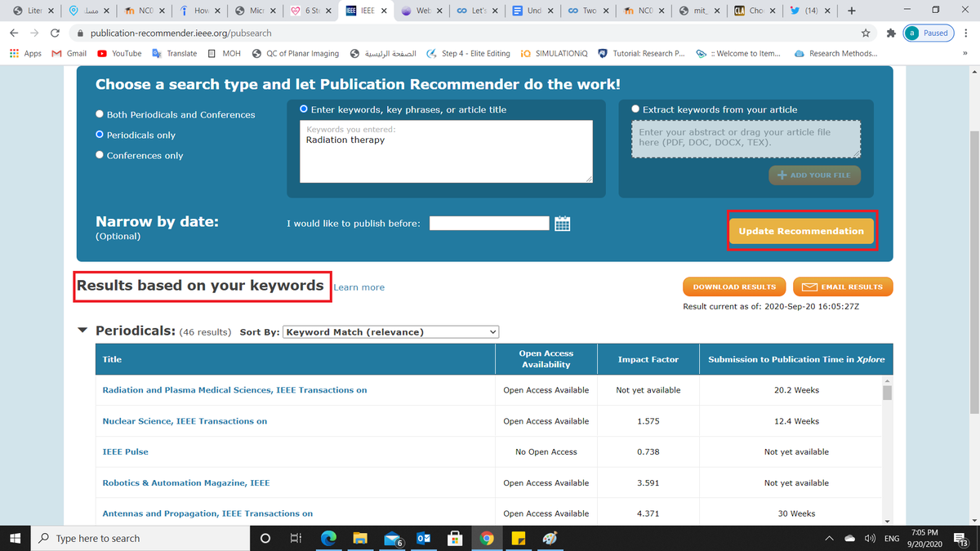Image resolution: width=980 pixels, height=551 pixels.
Task: Open Radiation and Plasma Medical Sciences journal link
Action: point(234,390)
